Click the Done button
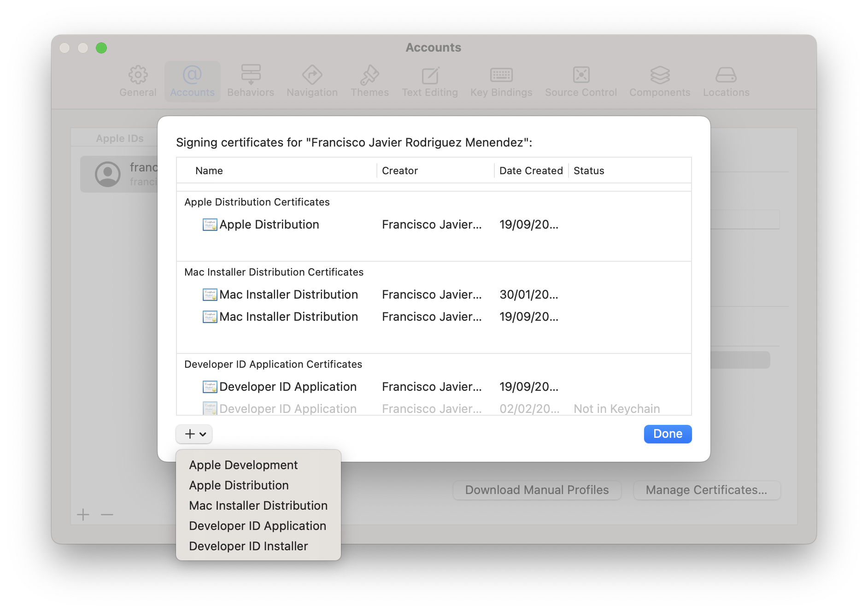The width and height of the screenshot is (868, 612). point(668,434)
